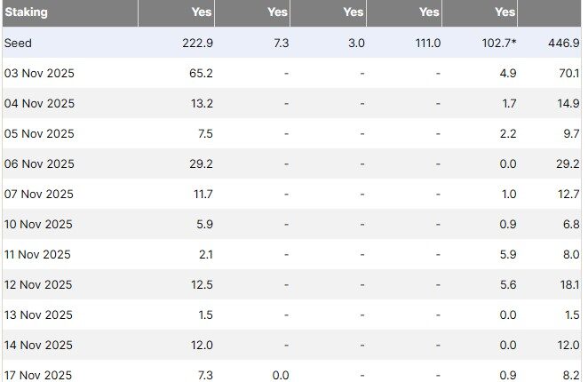Select the 14 Nov 2025 row label
The image size is (588, 382).
pos(39,345)
